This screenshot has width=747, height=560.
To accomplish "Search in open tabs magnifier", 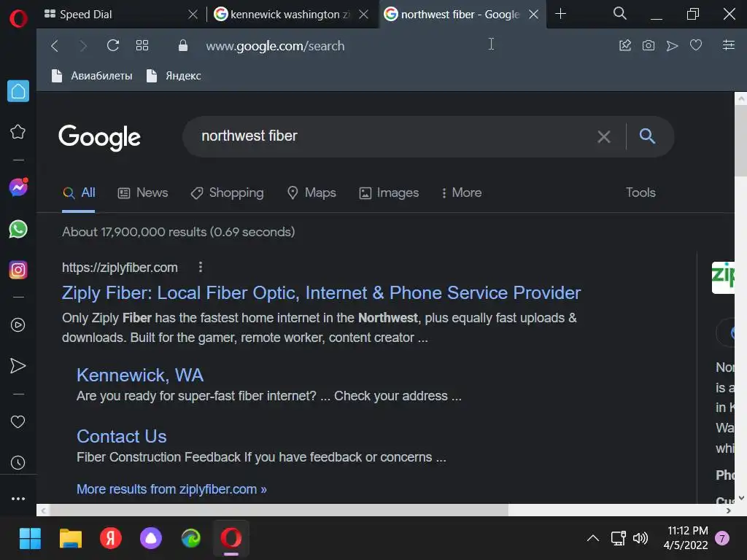I will [620, 13].
